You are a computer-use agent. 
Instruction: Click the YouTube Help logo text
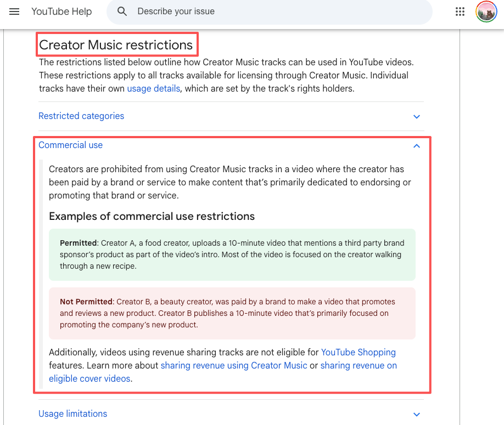[61, 11]
